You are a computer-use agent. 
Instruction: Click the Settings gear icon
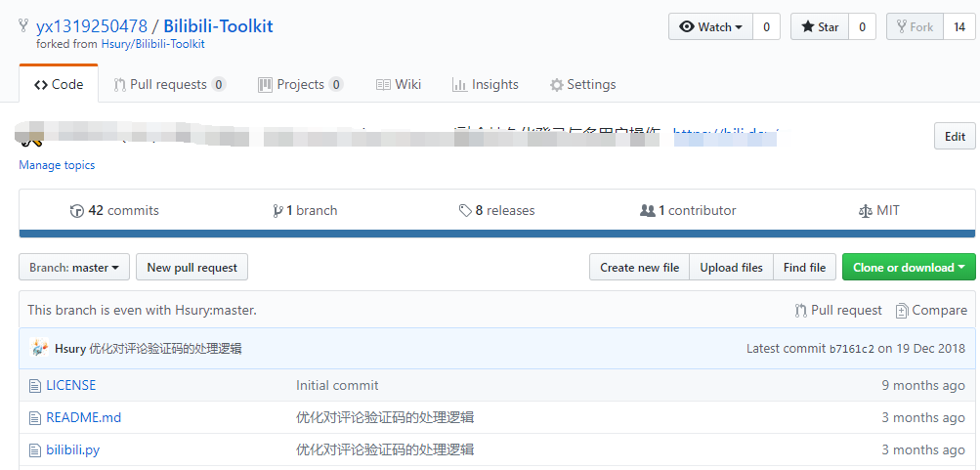556,85
